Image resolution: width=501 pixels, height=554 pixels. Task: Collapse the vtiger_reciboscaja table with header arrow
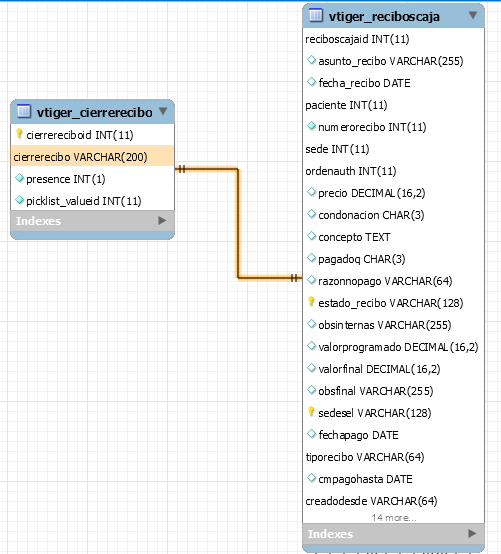click(x=473, y=15)
